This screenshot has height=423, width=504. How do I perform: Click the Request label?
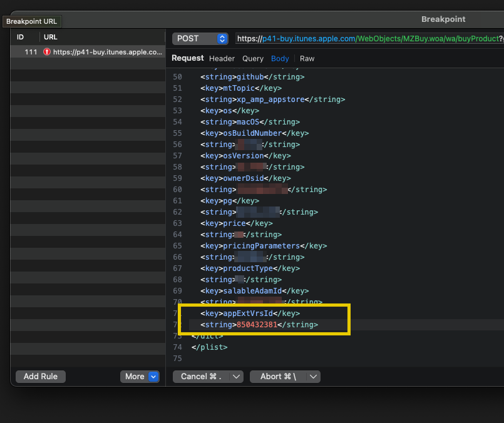pos(188,58)
